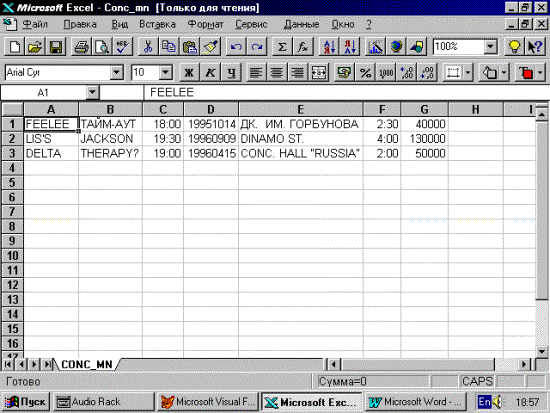This screenshot has height=413, width=550.
Task: Click the AutoSum sigma icon
Action: pyautogui.click(x=282, y=47)
